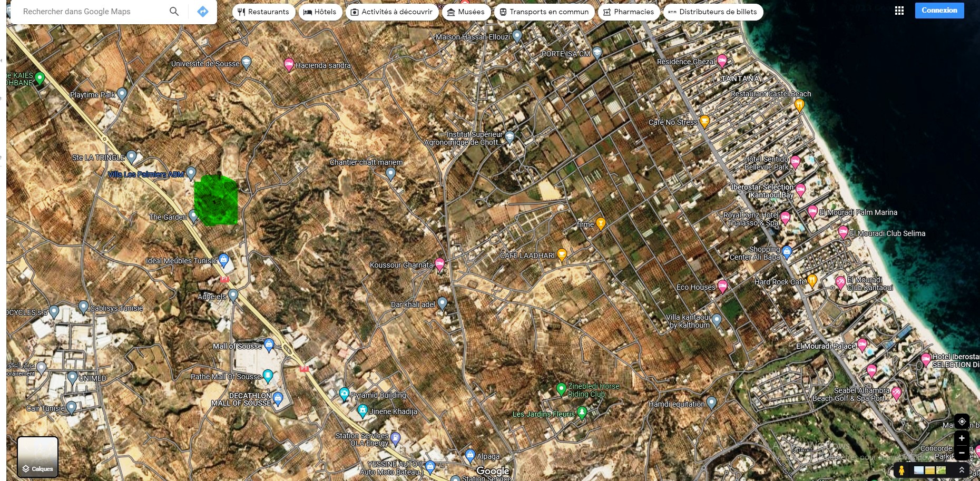Click the search magnifier icon
980x481 pixels.
(x=174, y=12)
